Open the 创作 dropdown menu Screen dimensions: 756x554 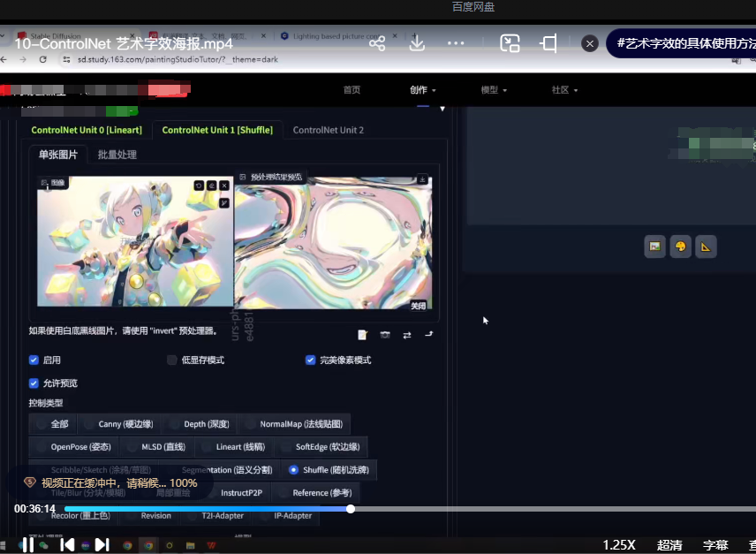tap(423, 89)
